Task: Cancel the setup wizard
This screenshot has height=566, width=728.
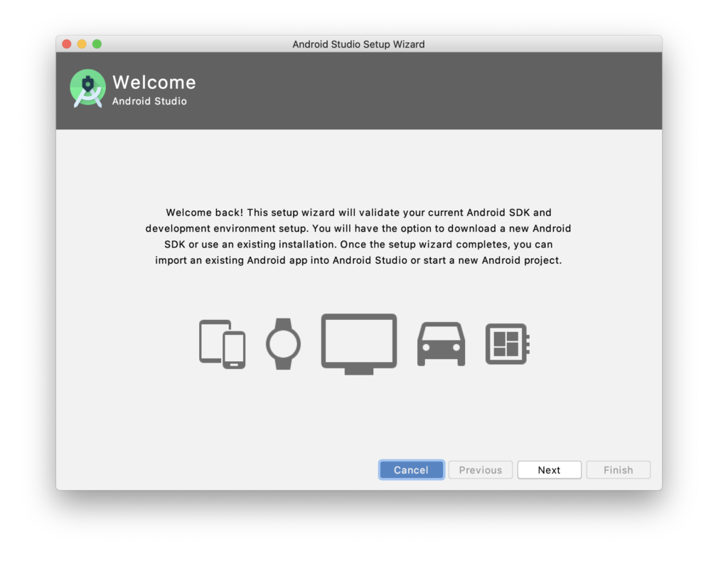Action: coord(412,470)
